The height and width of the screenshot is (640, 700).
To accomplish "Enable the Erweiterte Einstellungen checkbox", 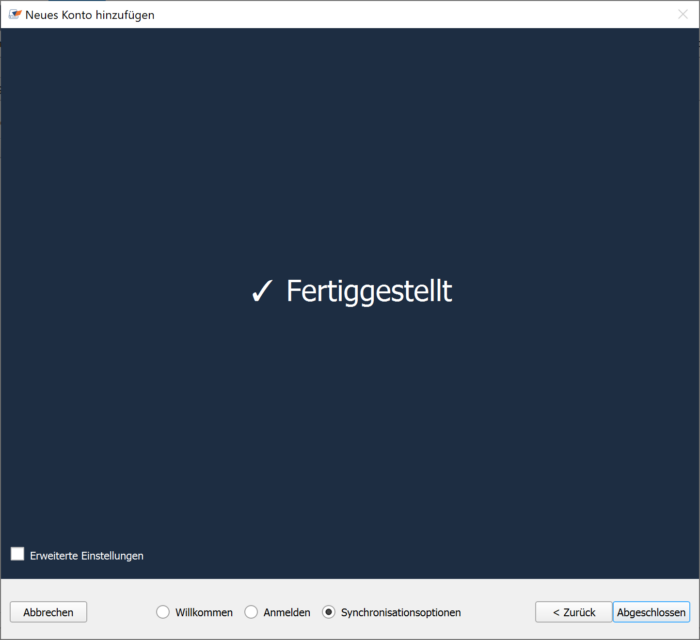I will [18, 554].
